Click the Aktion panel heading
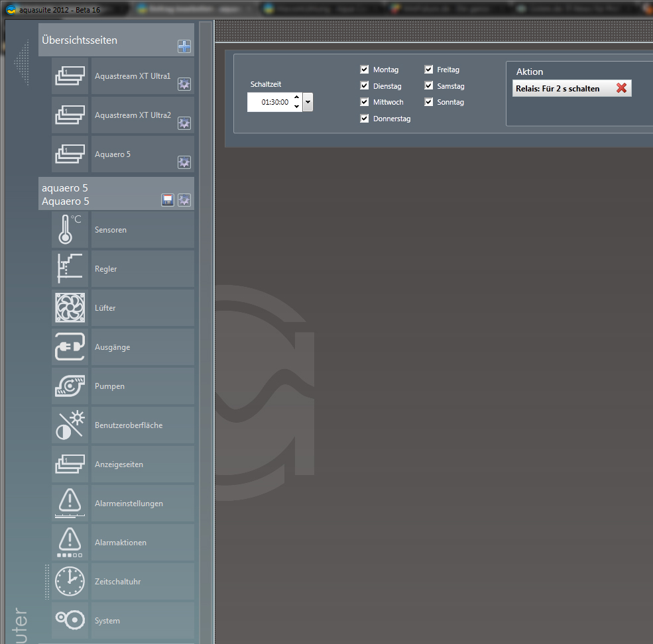 coord(529,72)
